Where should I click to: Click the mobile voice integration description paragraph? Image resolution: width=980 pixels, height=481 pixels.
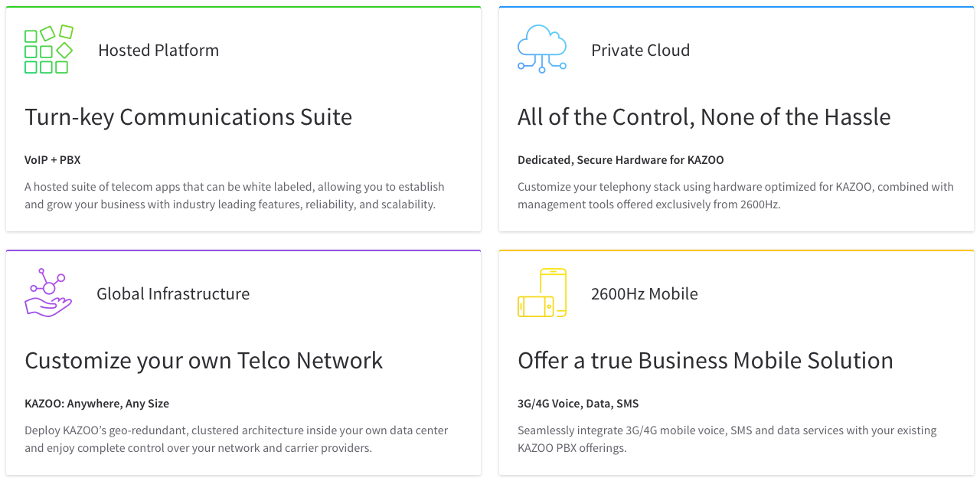click(x=727, y=439)
